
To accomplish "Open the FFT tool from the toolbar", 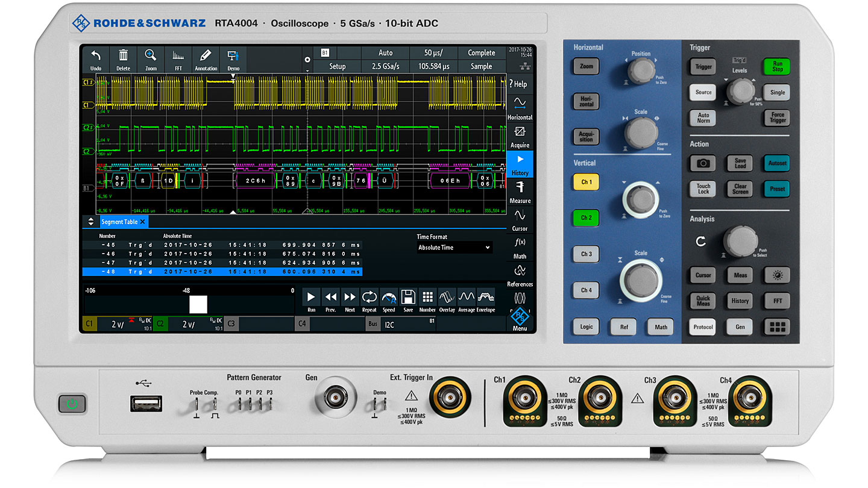I will 178,59.
